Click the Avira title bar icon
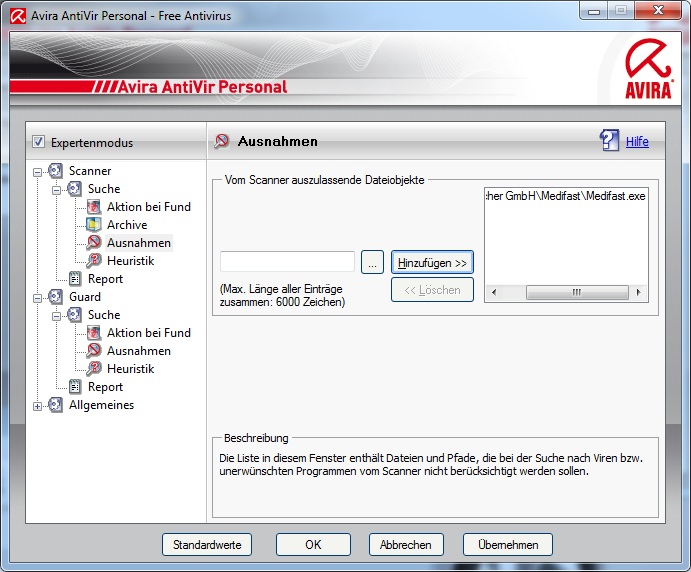691x572 pixels. [18, 16]
